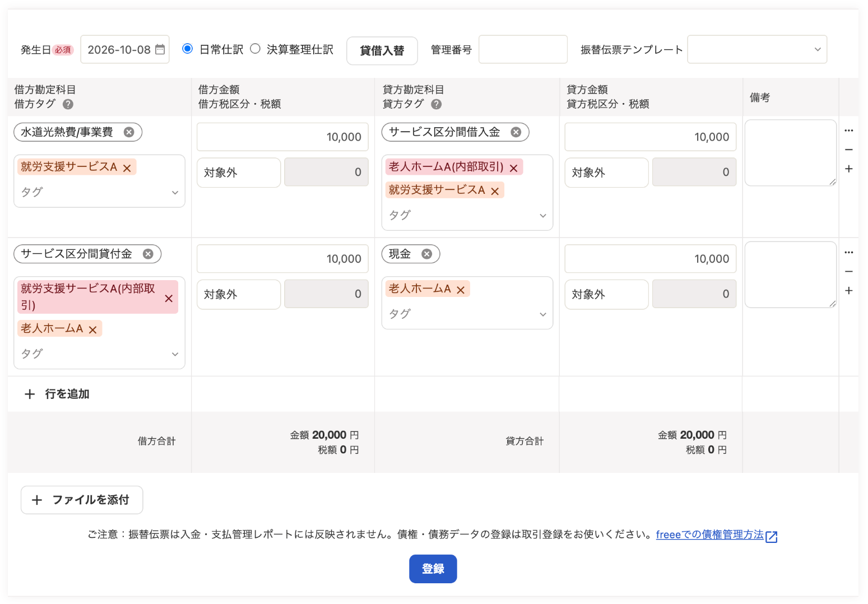Viewport: 868px width, 604px height.
Task: Clear the サービス区分間借入金 account chip
Action: [516, 132]
